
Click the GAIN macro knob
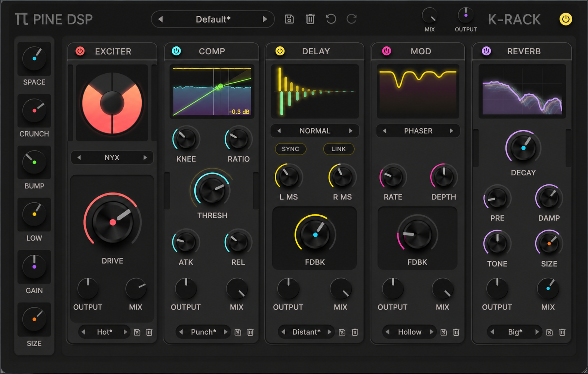coord(34,267)
